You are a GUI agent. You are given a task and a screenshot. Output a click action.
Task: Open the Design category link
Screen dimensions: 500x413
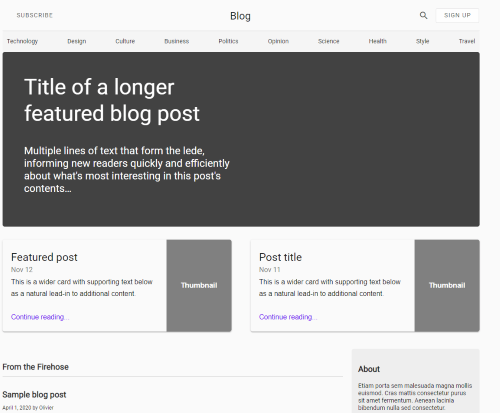pos(77,41)
